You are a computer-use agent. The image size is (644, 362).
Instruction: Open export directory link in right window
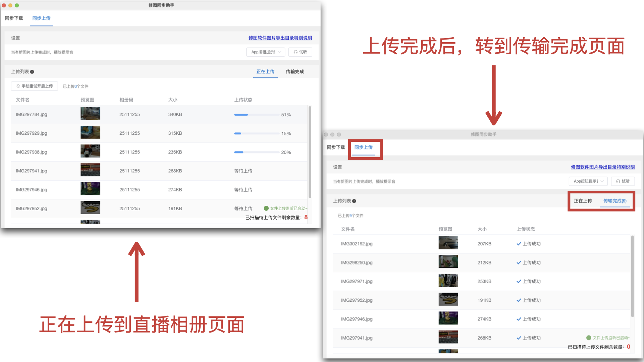(x=603, y=167)
